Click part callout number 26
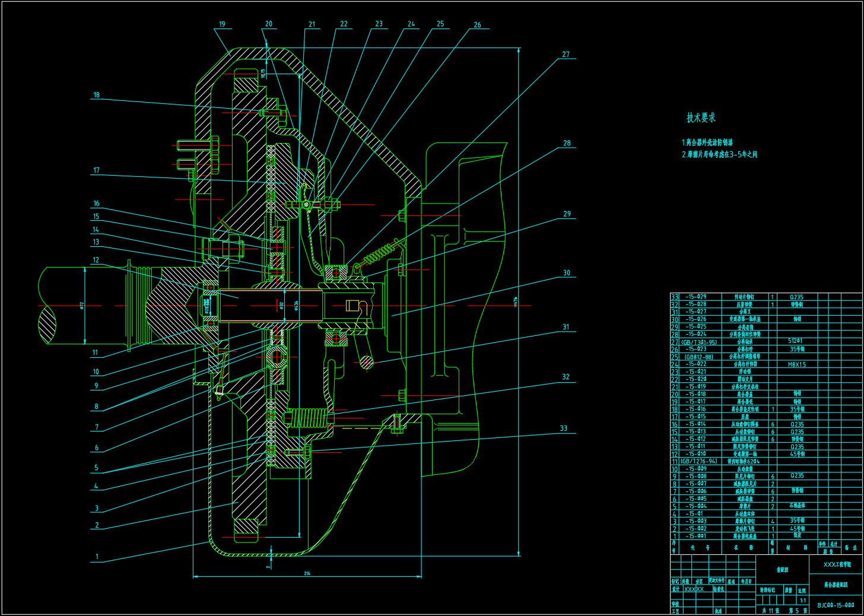 (477, 25)
